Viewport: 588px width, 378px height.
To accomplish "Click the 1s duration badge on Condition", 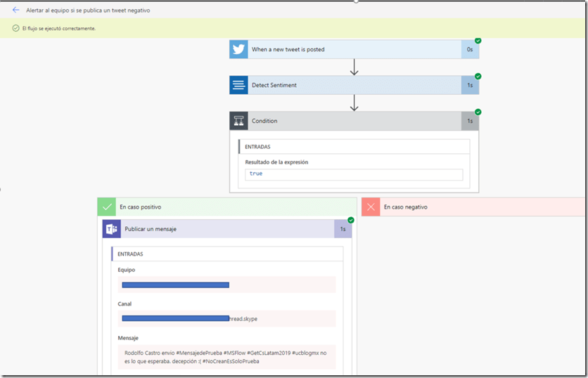I will tap(470, 121).
